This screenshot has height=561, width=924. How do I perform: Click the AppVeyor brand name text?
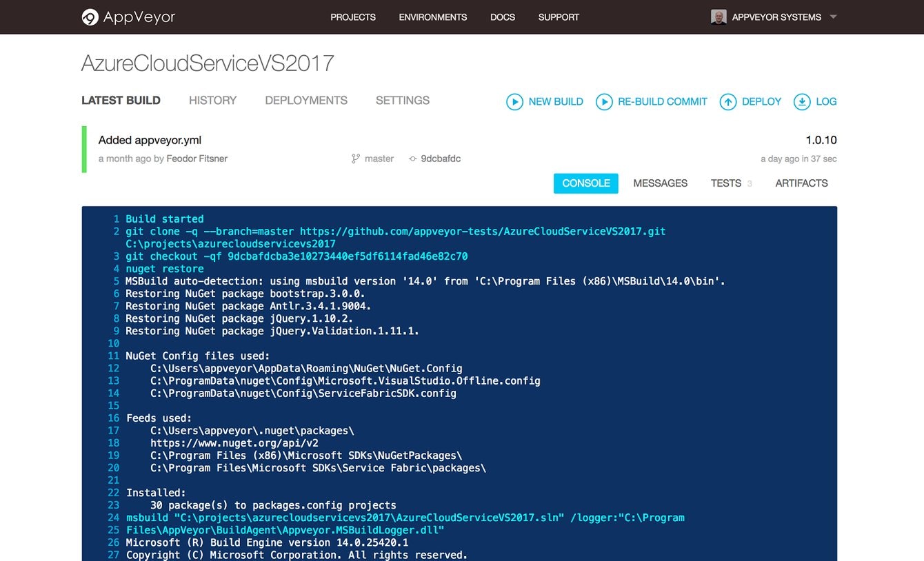click(139, 17)
